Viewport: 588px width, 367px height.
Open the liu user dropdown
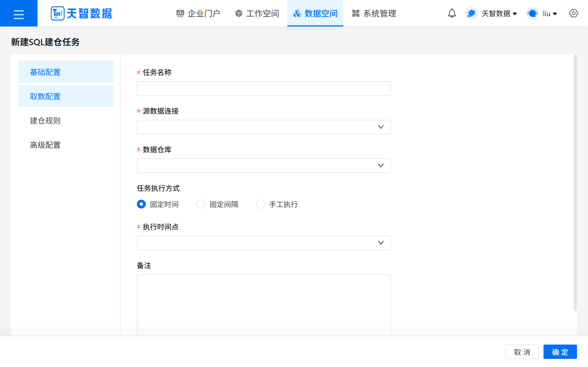click(550, 14)
